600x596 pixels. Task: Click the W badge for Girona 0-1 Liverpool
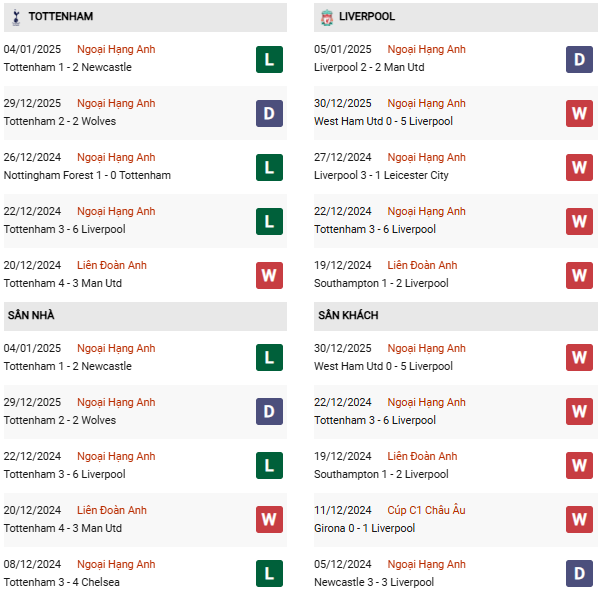coord(579,519)
